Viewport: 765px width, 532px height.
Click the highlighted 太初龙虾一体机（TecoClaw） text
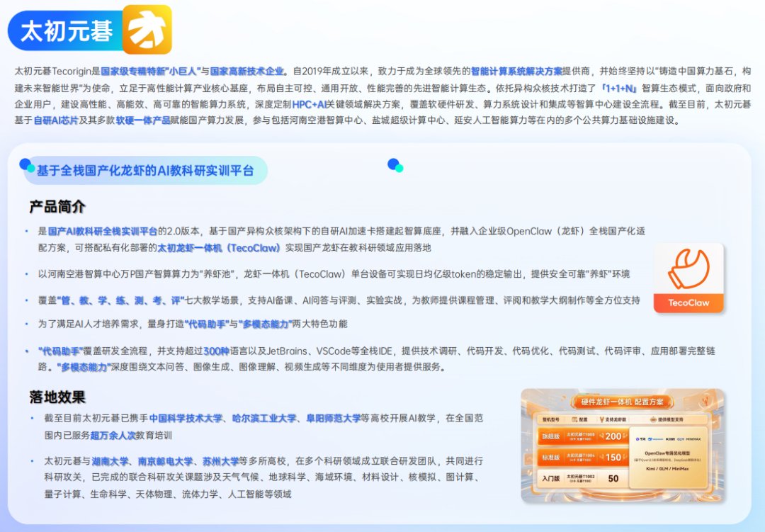[219, 248]
